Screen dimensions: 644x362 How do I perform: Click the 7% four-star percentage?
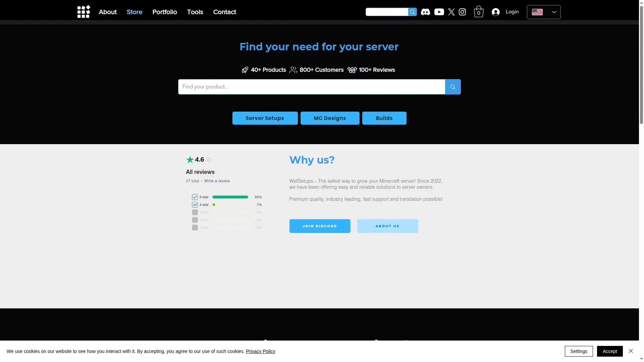coord(259,205)
